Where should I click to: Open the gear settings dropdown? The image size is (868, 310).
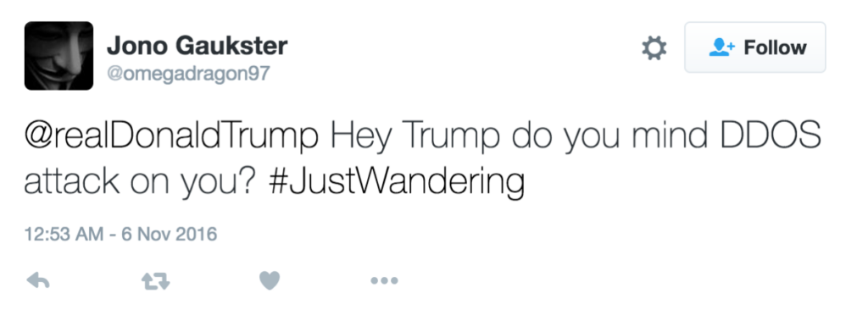[x=654, y=48]
